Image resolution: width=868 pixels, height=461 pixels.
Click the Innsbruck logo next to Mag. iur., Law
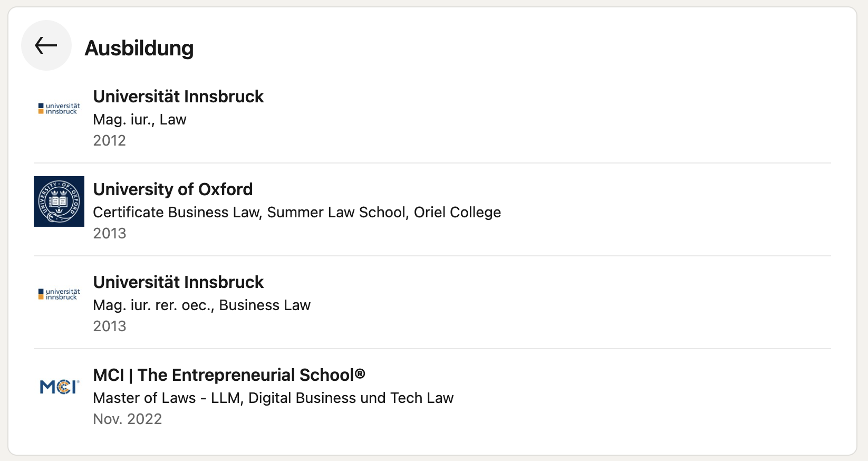tap(59, 109)
